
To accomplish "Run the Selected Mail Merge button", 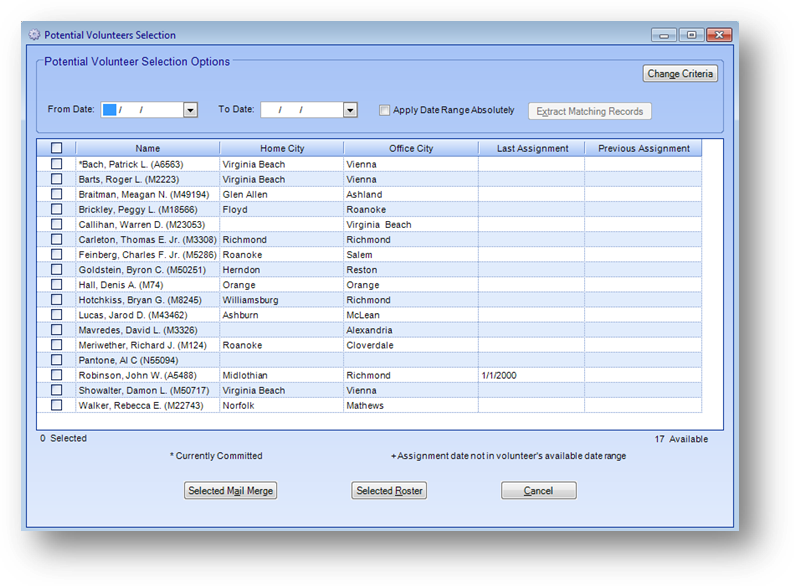I will tap(230, 490).
